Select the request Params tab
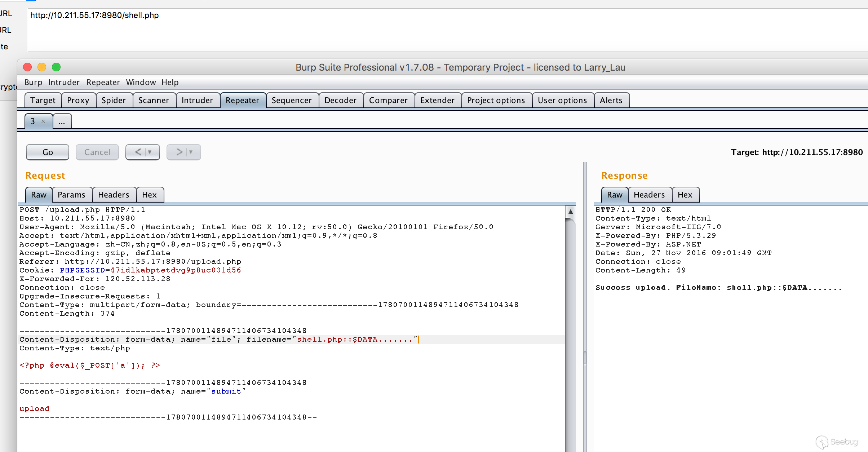Image resolution: width=868 pixels, height=452 pixels. pos(71,195)
